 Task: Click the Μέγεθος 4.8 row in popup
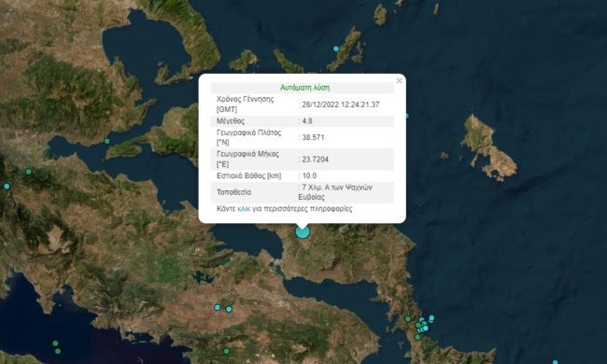[x=303, y=121]
